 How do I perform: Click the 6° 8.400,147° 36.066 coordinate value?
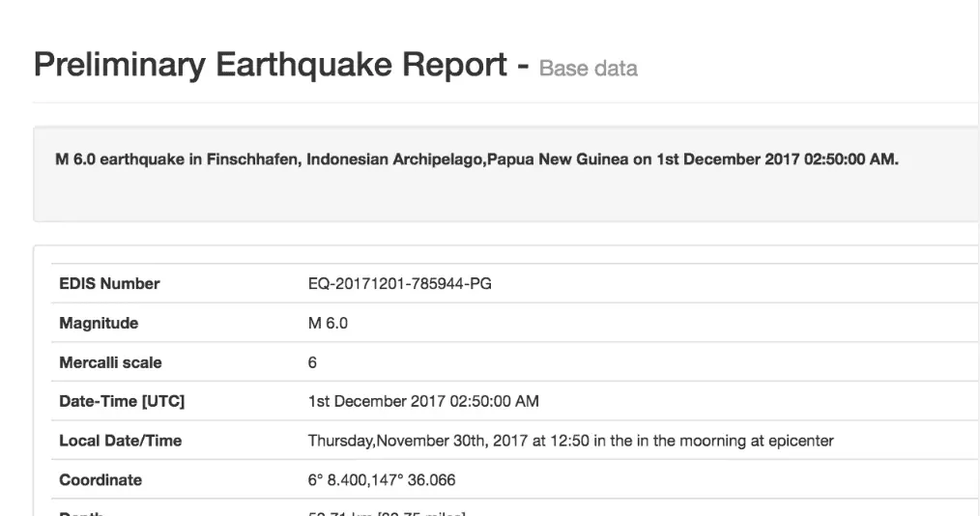tap(382, 480)
